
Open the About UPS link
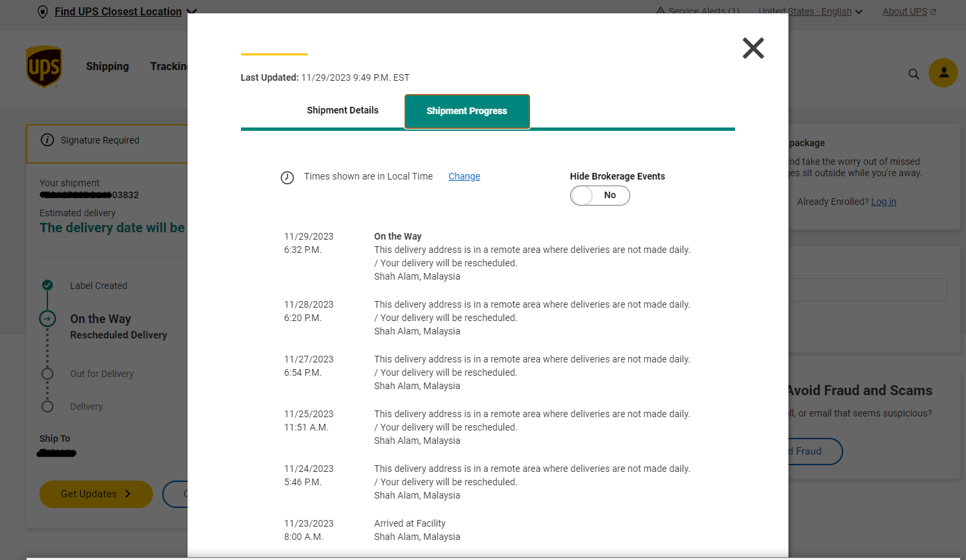905,11
